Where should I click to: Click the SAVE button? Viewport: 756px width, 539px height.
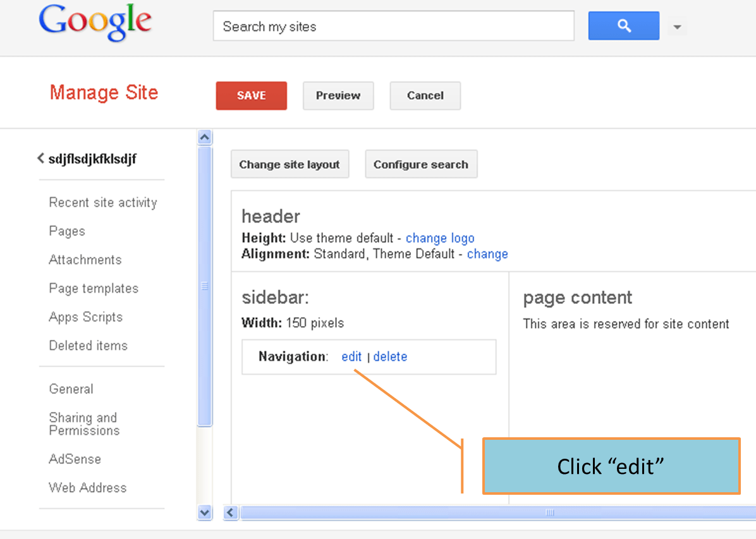pos(251,95)
